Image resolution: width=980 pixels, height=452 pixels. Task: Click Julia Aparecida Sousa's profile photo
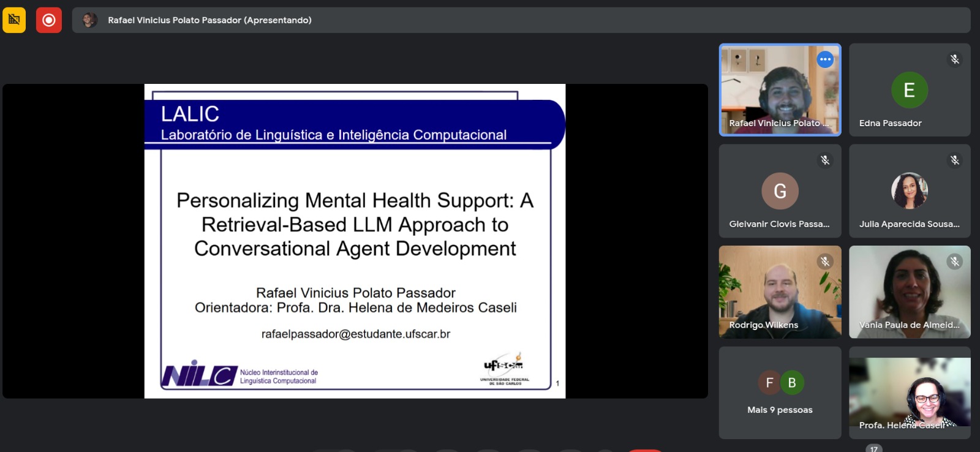point(909,191)
